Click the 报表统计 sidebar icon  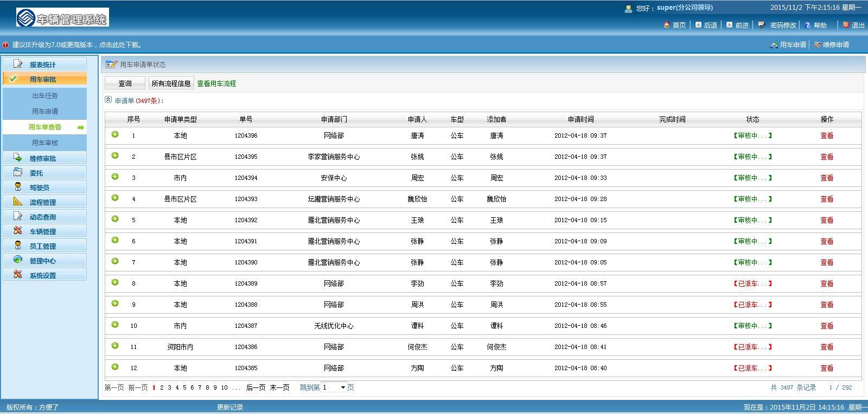(18, 64)
